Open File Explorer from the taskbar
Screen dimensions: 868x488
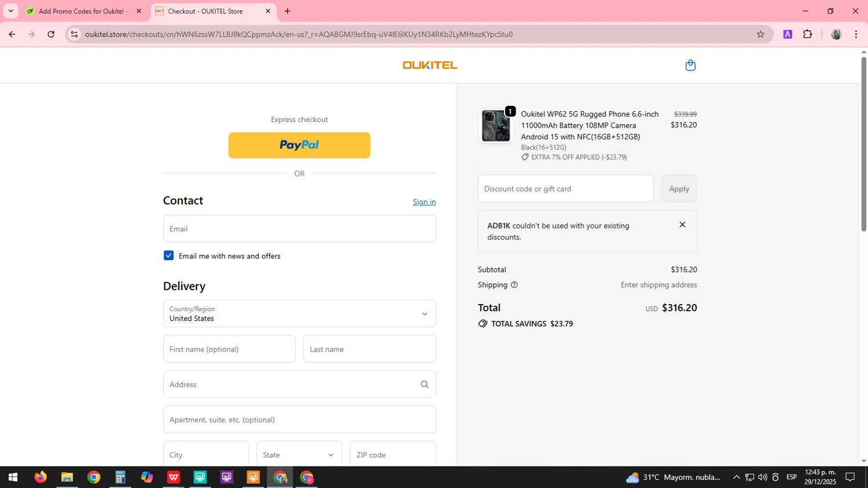[x=67, y=478]
